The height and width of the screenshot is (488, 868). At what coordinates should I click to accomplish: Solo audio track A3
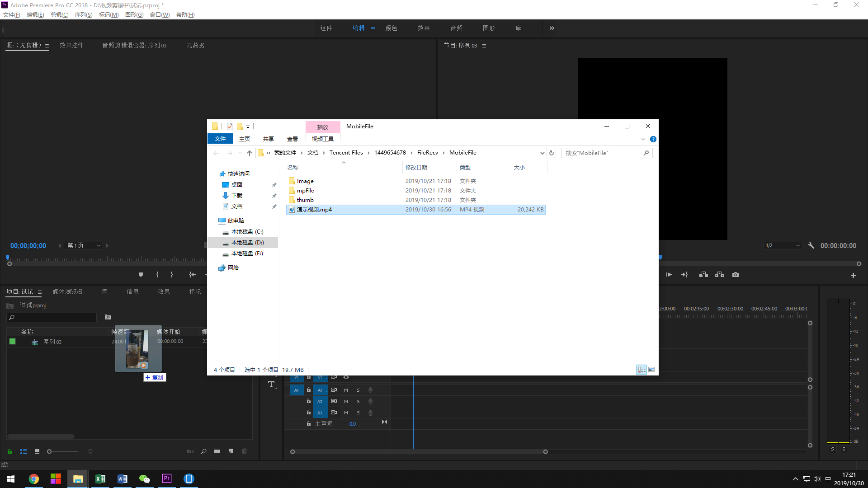click(x=359, y=413)
